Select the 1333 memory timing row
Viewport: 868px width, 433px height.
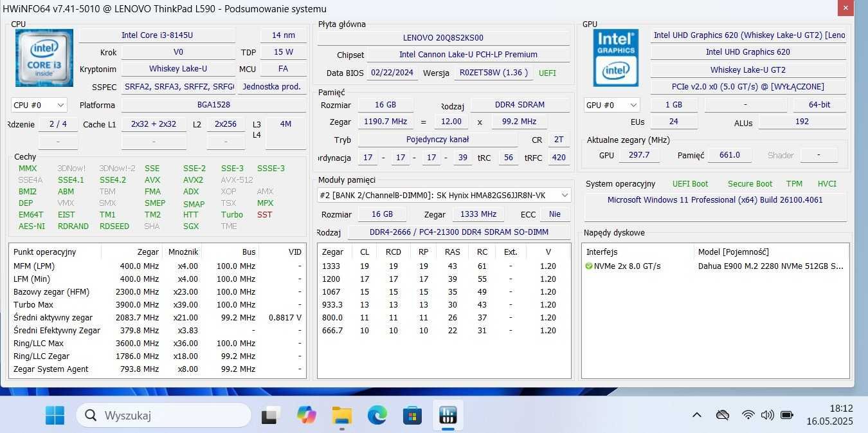444,266
